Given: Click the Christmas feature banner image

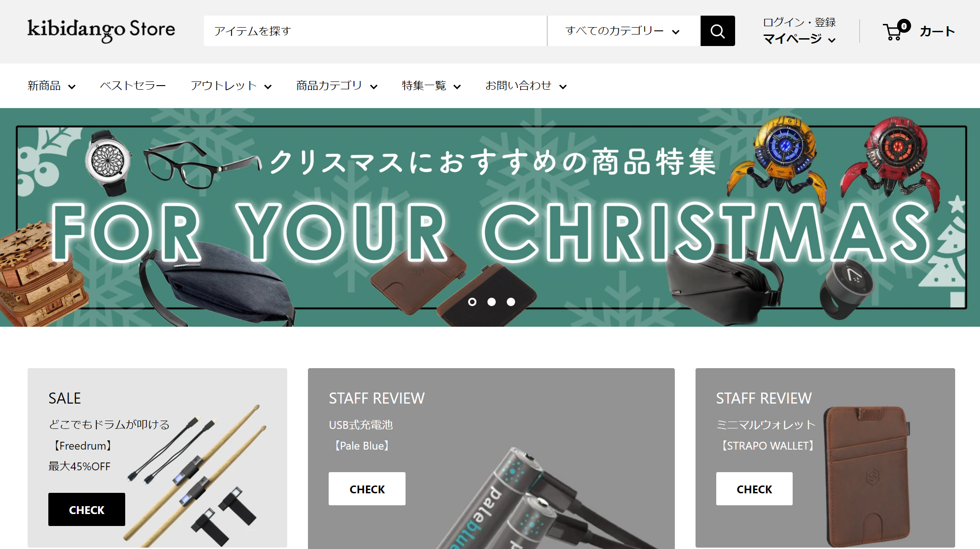Looking at the screenshot, I should tap(490, 217).
